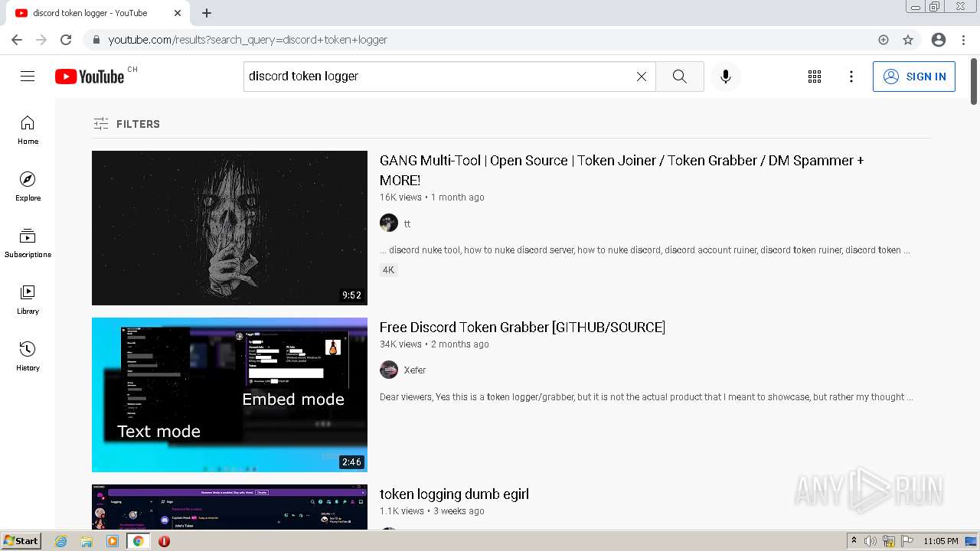Click the red Opera taskbar icon
980x551 pixels.
(164, 541)
